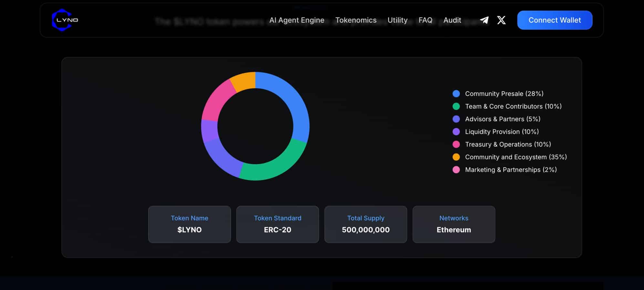Go to the AI Agent Engine section
644x290 pixels.
[x=297, y=20]
